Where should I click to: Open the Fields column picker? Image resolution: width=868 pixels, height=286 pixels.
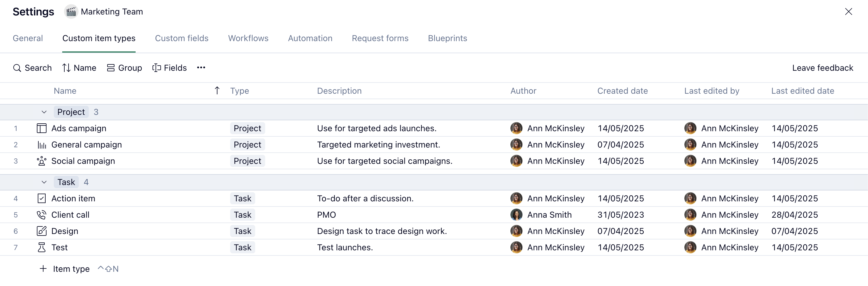[169, 68]
